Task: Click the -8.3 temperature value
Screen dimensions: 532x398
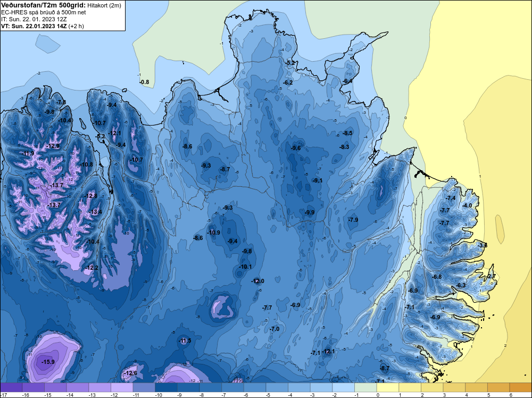Action: tap(344, 147)
